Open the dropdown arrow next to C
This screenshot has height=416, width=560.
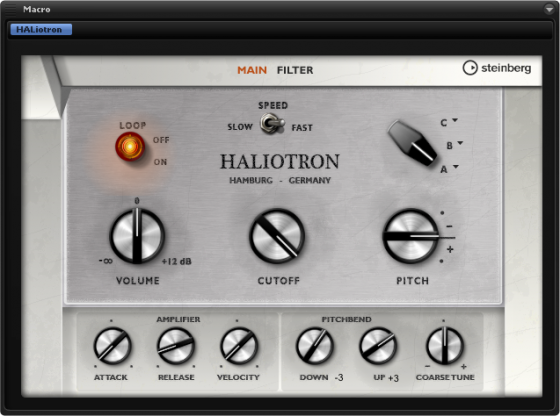pos(455,120)
